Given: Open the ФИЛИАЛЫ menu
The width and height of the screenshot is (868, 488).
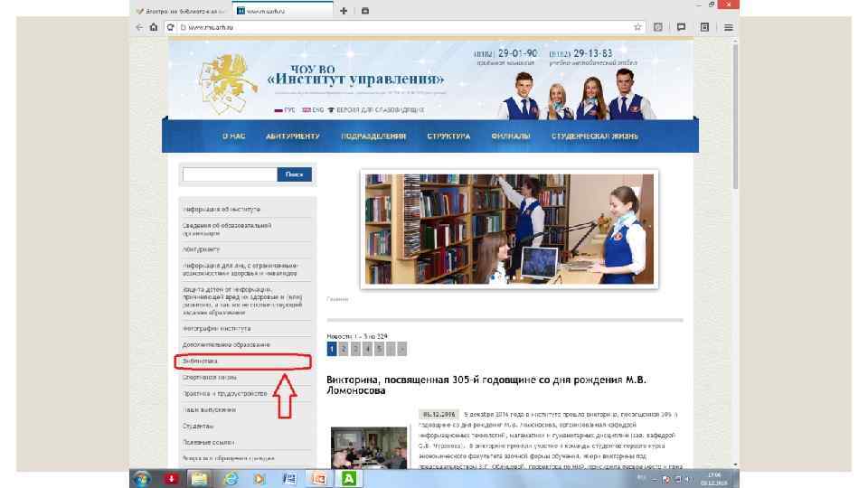Looking at the screenshot, I should pyautogui.click(x=510, y=136).
